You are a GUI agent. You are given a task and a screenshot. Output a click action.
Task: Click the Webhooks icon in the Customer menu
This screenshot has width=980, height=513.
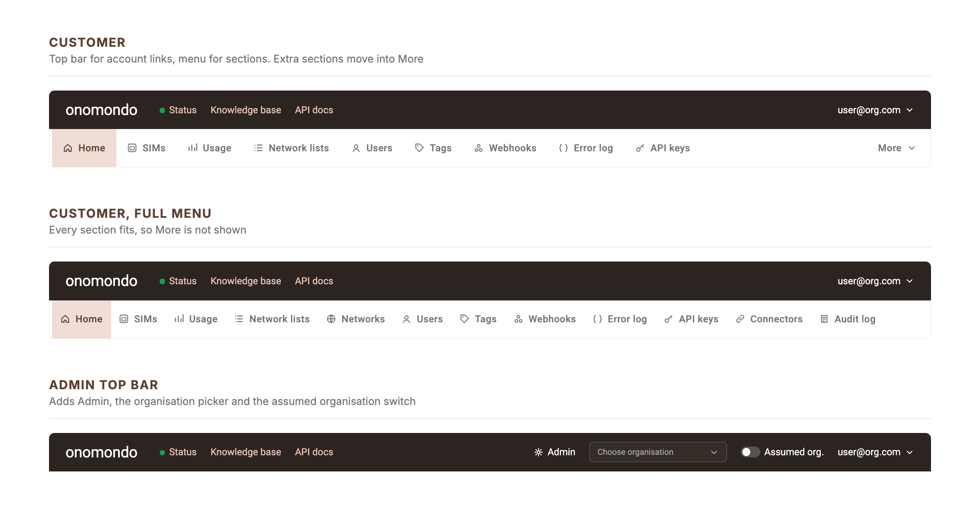(479, 148)
